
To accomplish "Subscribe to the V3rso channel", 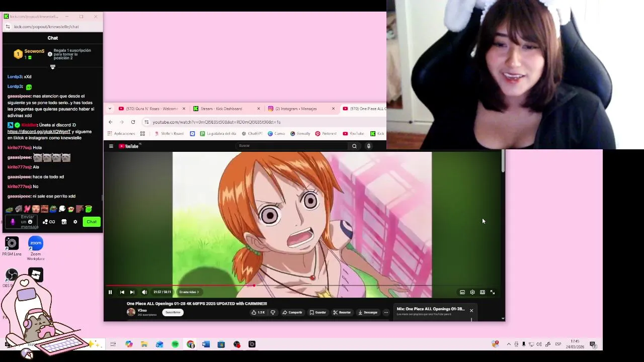I will click(173, 312).
